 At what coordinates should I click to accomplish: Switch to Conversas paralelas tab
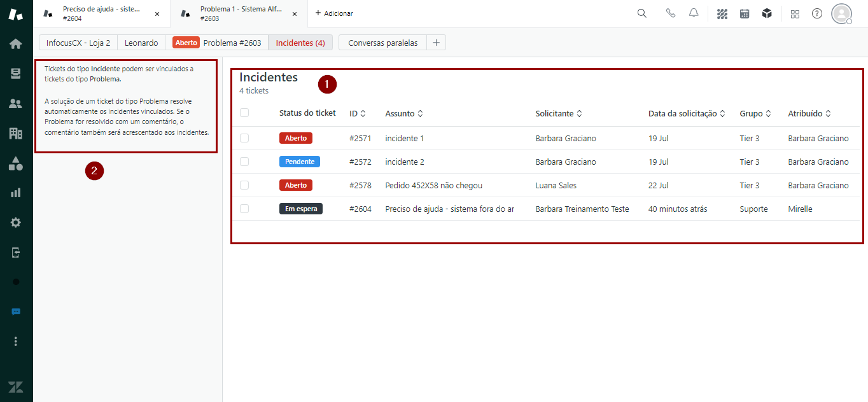pyautogui.click(x=382, y=43)
